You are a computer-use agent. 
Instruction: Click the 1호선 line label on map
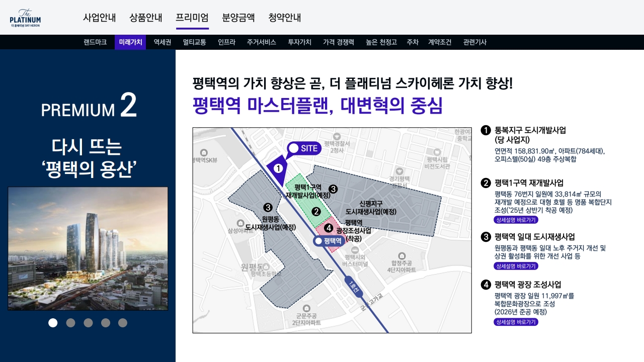click(x=354, y=287)
